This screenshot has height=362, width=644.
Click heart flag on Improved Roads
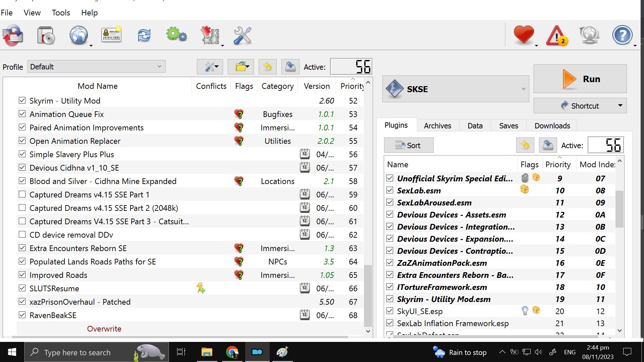pyautogui.click(x=239, y=275)
